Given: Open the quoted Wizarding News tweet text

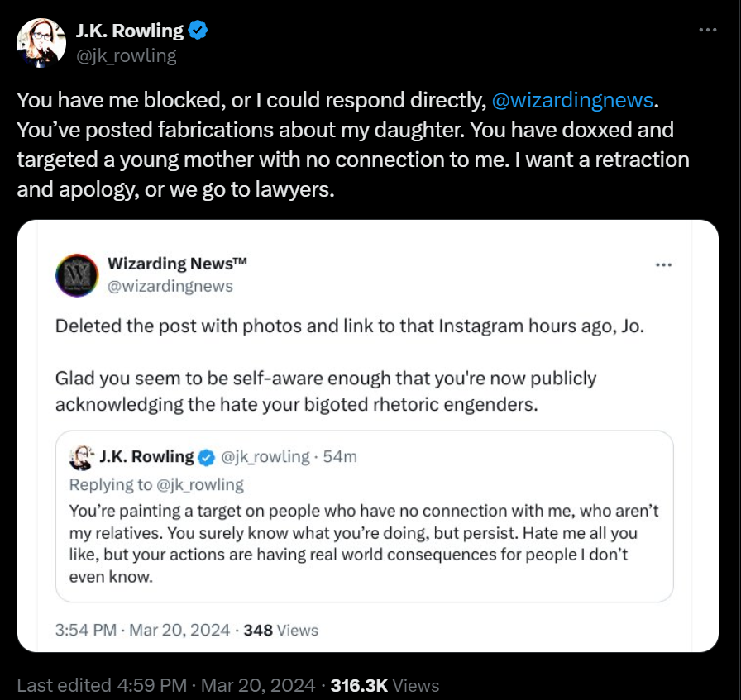Looking at the screenshot, I should [350, 365].
